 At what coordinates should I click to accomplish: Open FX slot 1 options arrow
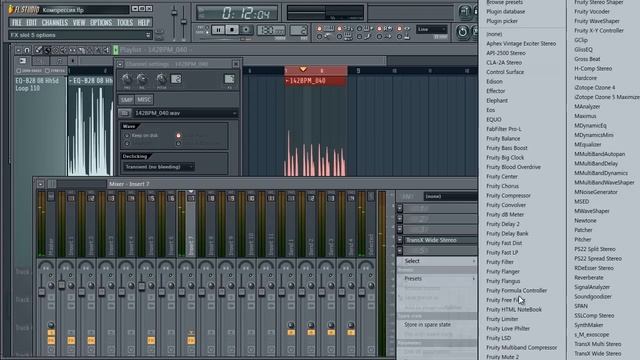[400, 208]
